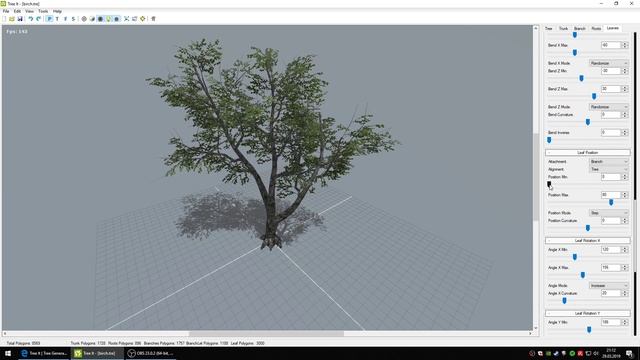The width and height of the screenshot is (640, 360).
Task: Click the Total Polygons status bar text
Action: tap(24, 344)
